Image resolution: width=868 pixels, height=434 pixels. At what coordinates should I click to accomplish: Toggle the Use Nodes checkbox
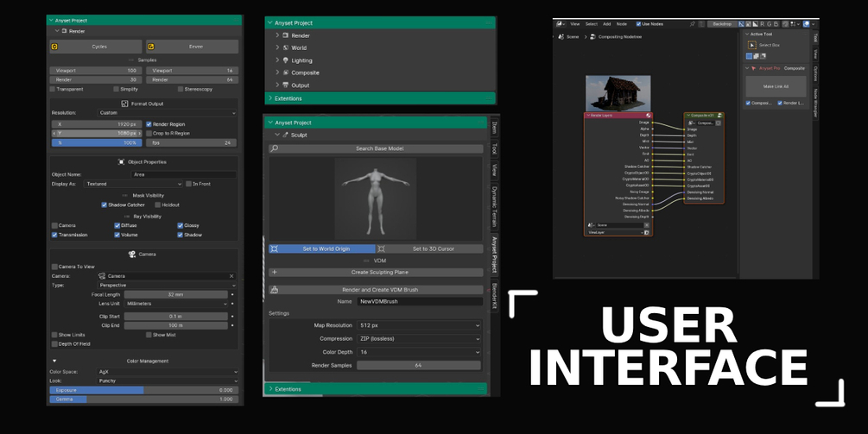tap(639, 24)
